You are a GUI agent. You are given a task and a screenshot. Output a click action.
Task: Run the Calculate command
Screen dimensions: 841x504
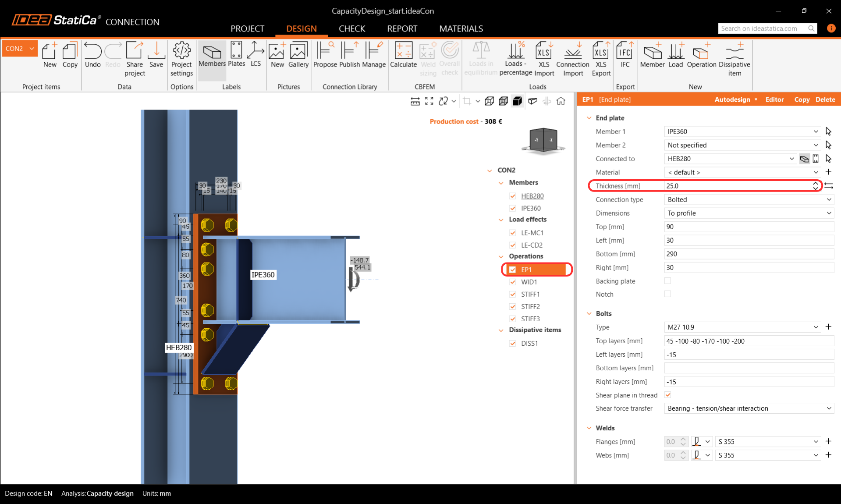tap(403, 55)
